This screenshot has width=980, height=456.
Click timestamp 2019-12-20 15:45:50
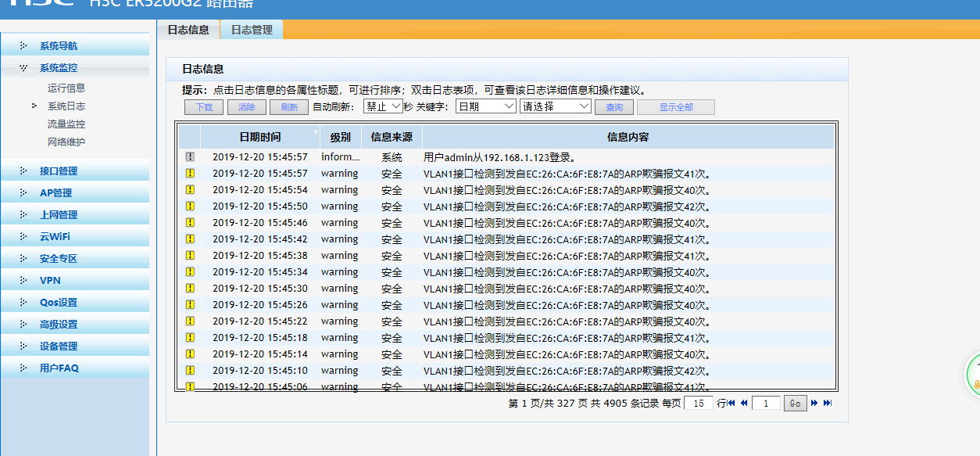click(260, 206)
